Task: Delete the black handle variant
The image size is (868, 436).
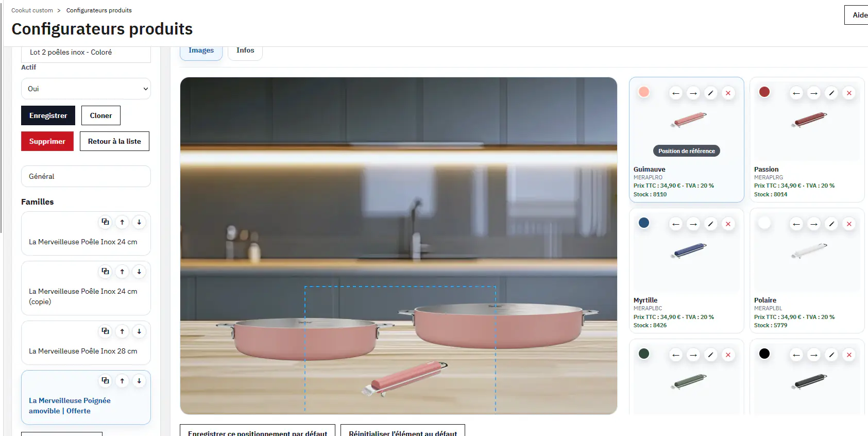Action: click(x=849, y=355)
